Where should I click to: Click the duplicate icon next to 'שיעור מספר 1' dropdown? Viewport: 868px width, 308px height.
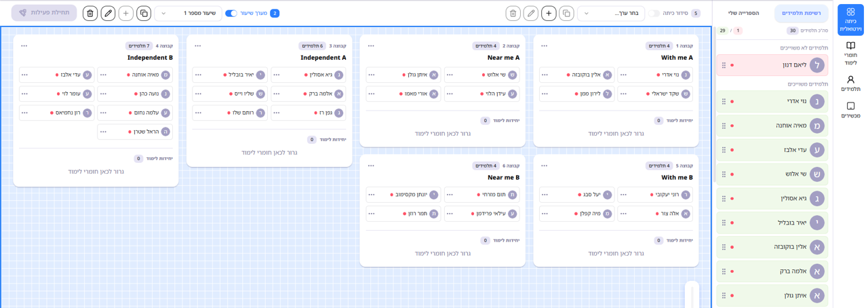click(144, 14)
